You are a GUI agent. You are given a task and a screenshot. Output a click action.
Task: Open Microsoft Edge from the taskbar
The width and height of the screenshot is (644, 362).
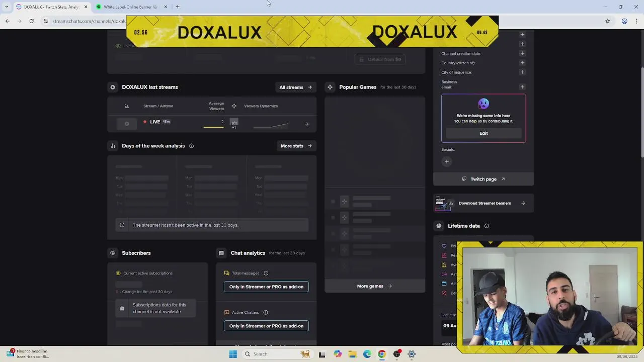tap(367, 354)
